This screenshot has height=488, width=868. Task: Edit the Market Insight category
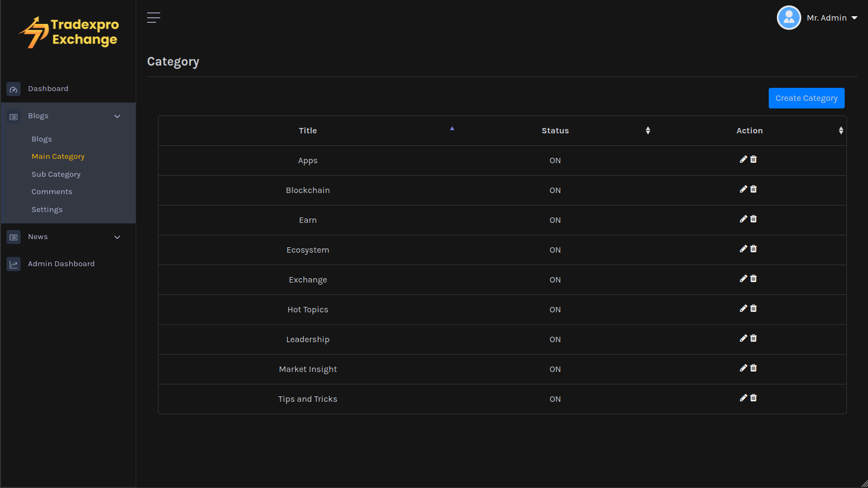(743, 368)
